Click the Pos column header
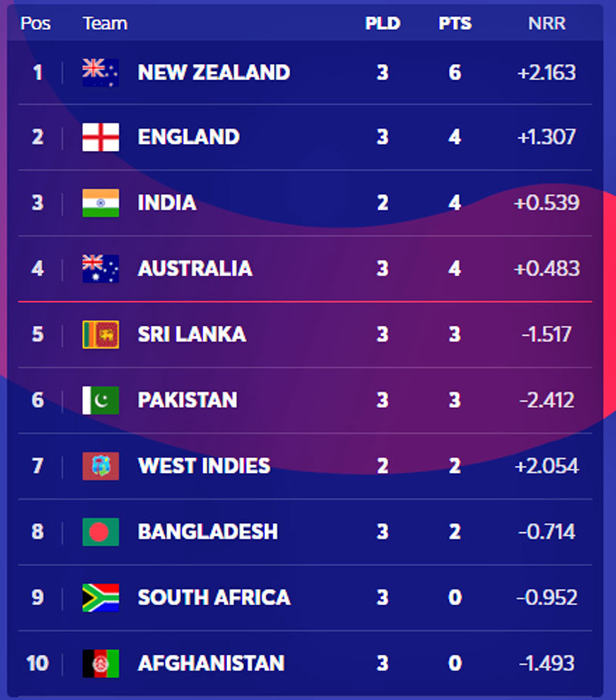The width and height of the screenshot is (616, 700). pyautogui.click(x=35, y=23)
